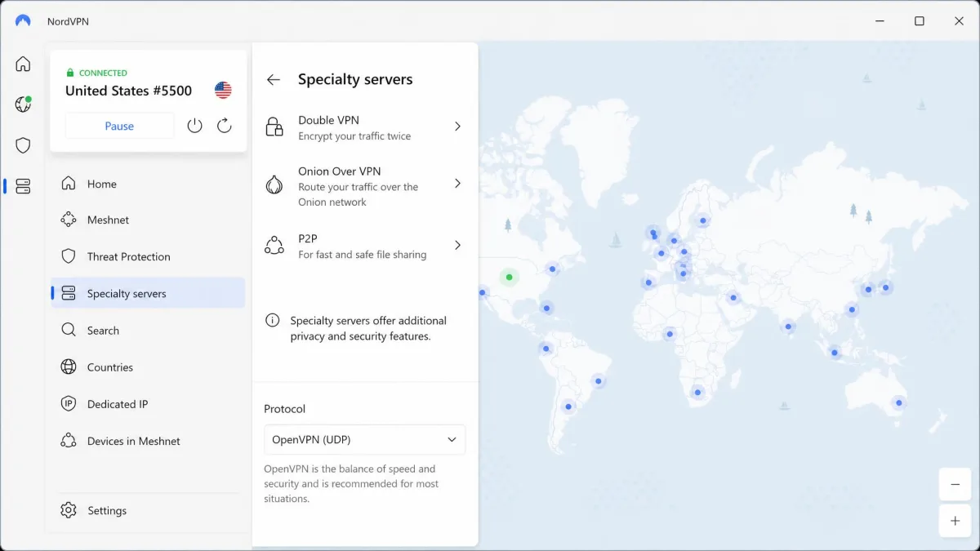The height and width of the screenshot is (551, 980).
Task: Click the Settings gear icon
Action: tap(69, 510)
